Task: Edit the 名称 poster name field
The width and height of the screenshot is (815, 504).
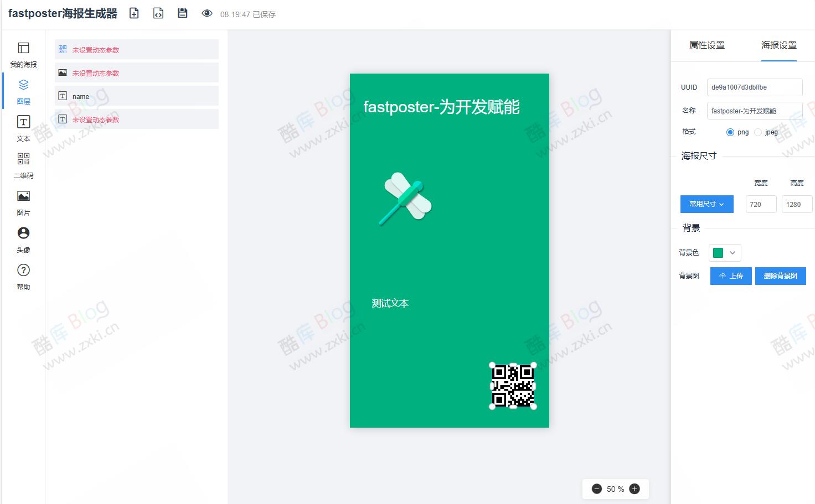Action: 755,111
